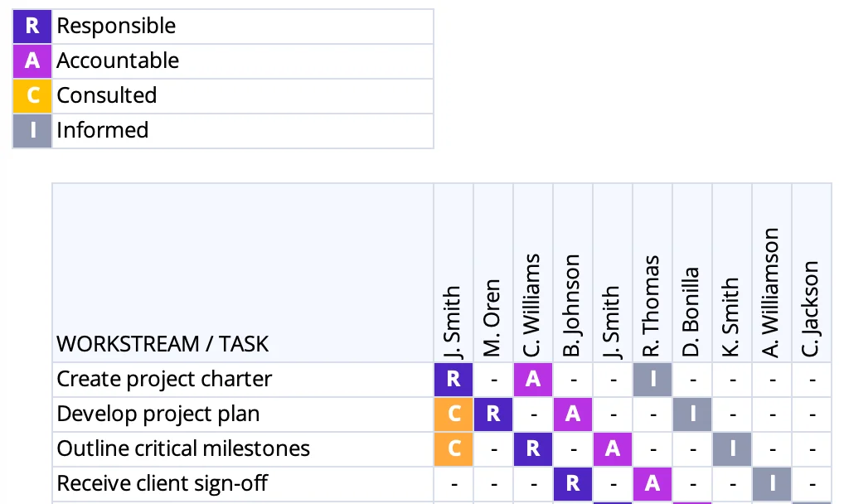Select the M. Oren column header
The height and width of the screenshot is (504, 844).
[x=493, y=319]
